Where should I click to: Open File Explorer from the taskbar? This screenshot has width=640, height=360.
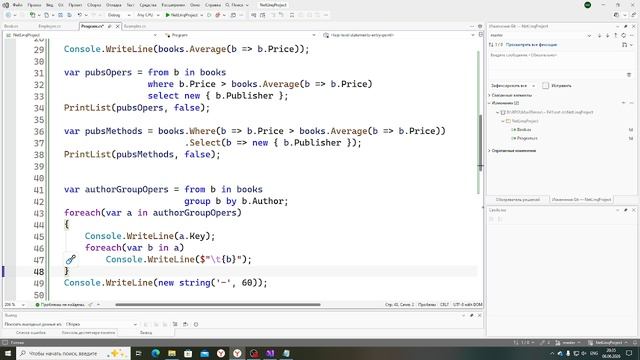[172, 353]
